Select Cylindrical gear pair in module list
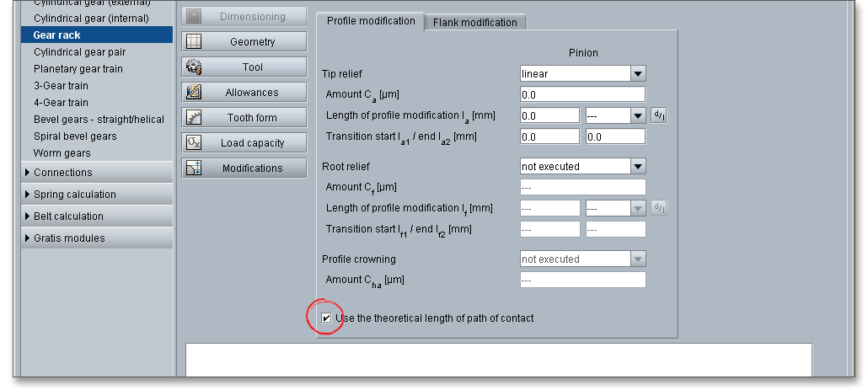The height and width of the screenshot is (390, 868). [79, 52]
